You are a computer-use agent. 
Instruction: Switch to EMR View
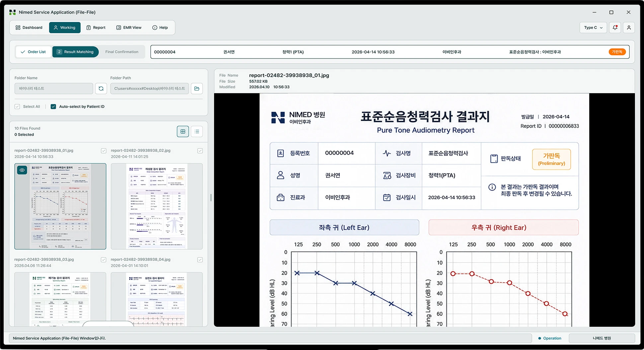[129, 28]
